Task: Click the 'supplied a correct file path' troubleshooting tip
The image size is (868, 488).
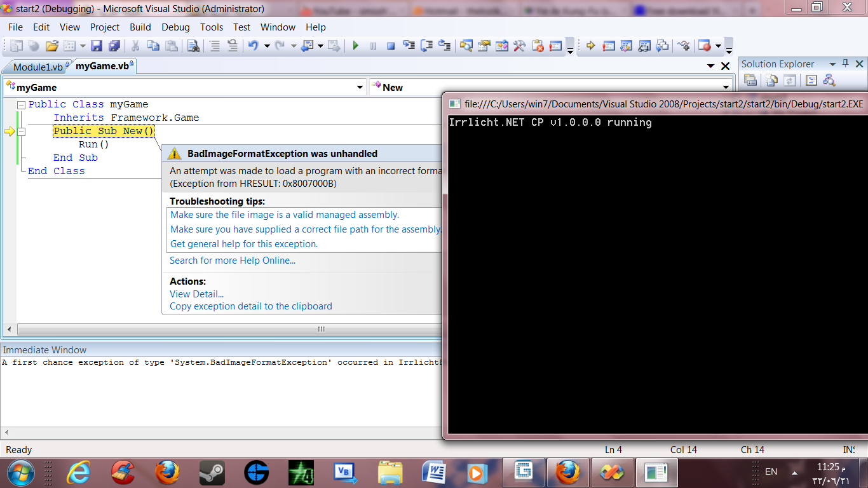Action: (306, 229)
